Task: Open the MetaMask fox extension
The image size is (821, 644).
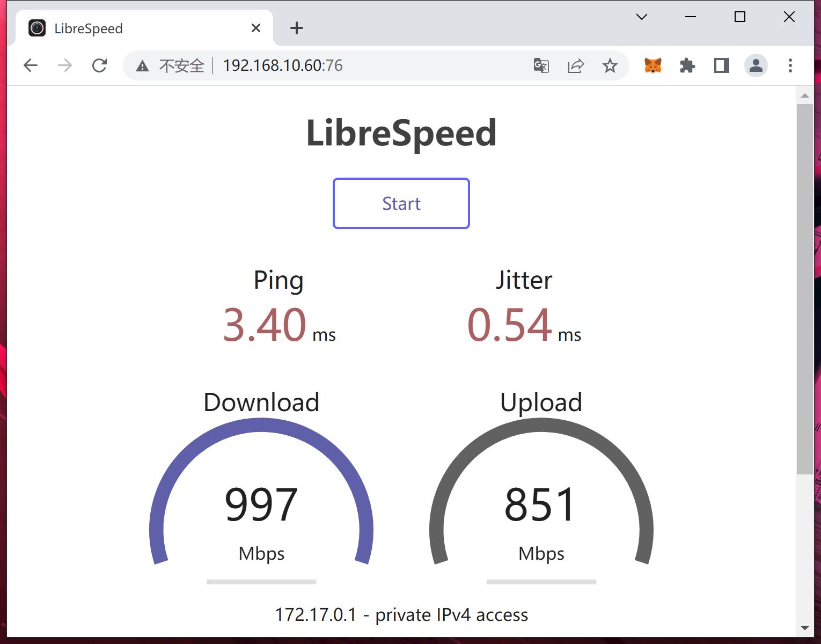Action: (x=653, y=65)
